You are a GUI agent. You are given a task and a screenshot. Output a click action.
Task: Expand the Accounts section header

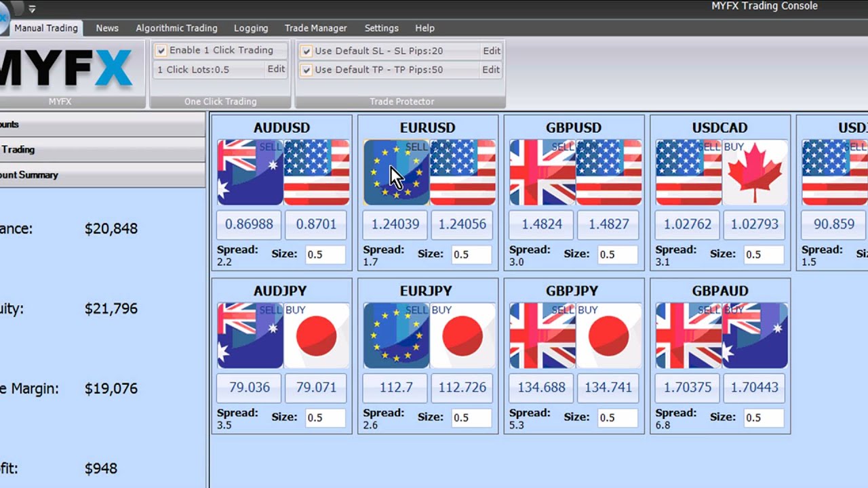(102, 125)
